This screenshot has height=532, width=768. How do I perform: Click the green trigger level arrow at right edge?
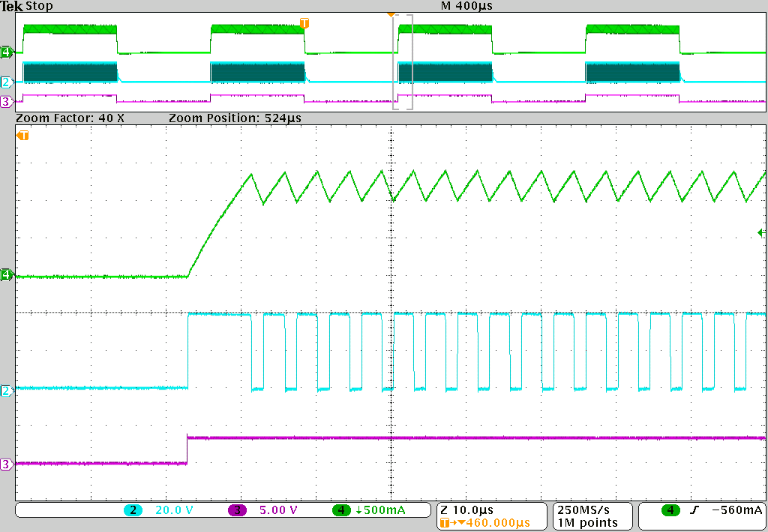click(x=761, y=234)
